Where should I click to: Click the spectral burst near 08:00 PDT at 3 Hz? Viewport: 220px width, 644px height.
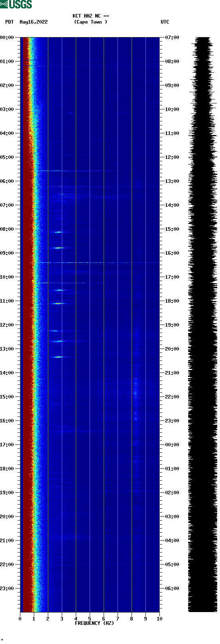(59, 232)
